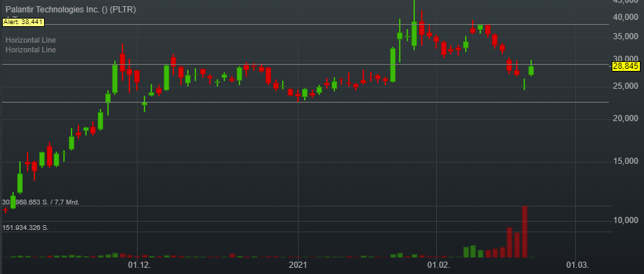
Task: Click the 20,000 price axis label
Action: 626,118
